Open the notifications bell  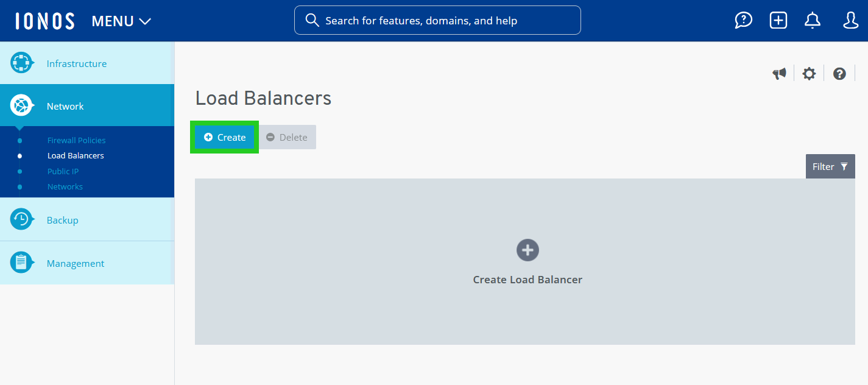point(812,20)
